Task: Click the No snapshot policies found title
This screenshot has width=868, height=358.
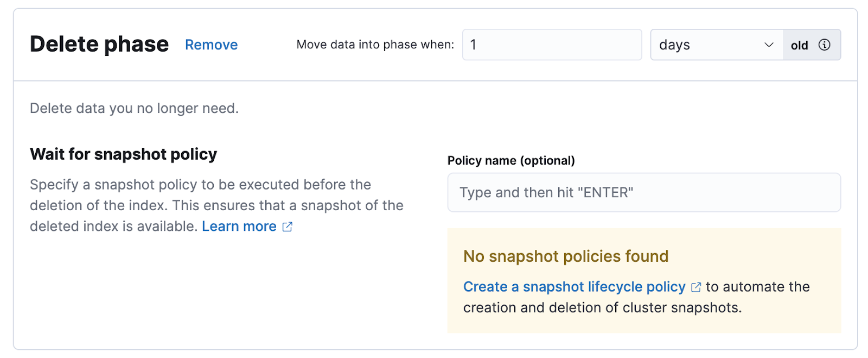Action: click(565, 256)
